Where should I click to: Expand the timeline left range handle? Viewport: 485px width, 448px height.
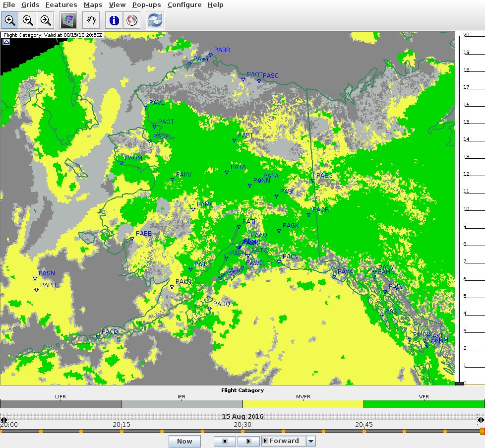point(3,420)
